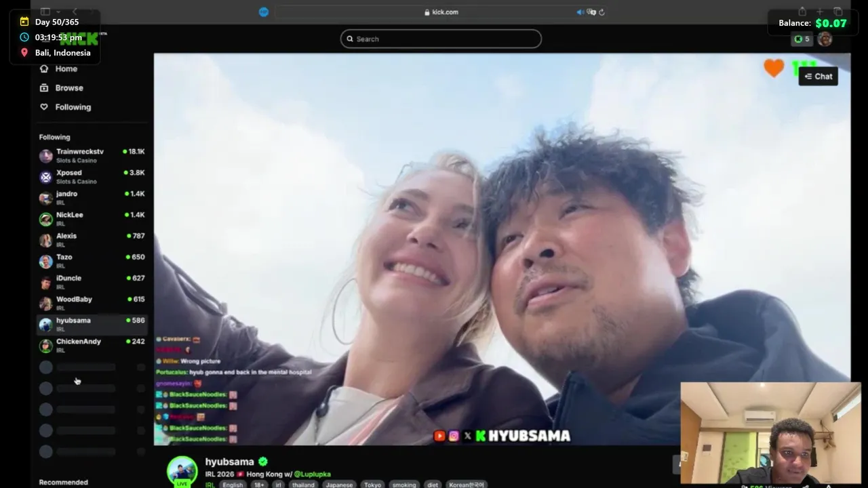This screenshot has height=488, width=868.
Task: Click the orange heart icon on stream
Action: tap(774, 68)
